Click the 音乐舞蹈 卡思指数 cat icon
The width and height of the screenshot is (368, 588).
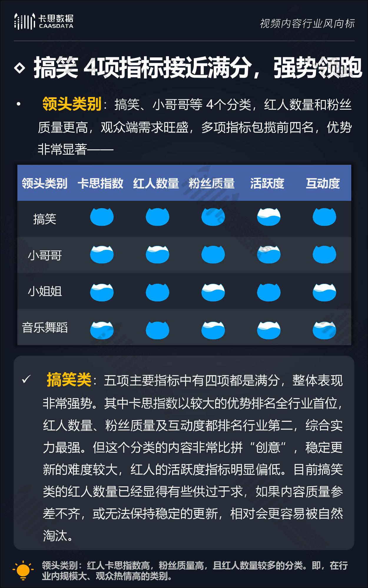(102, 330)
